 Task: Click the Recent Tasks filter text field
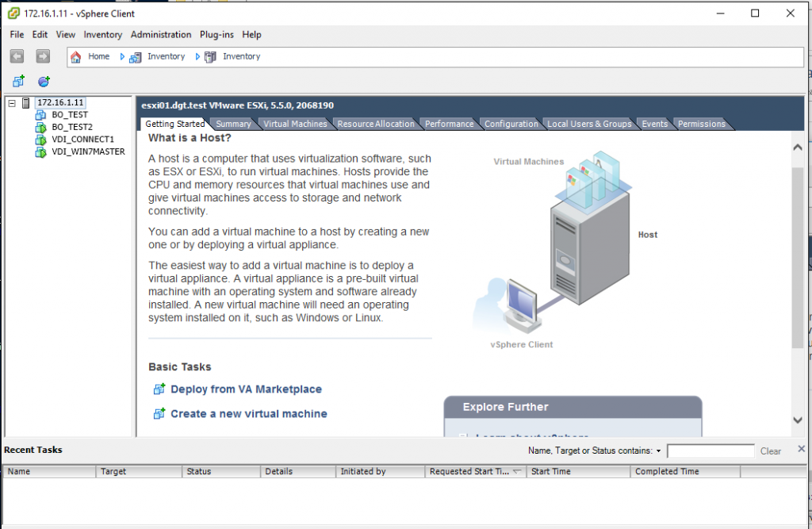click(710, 451)
